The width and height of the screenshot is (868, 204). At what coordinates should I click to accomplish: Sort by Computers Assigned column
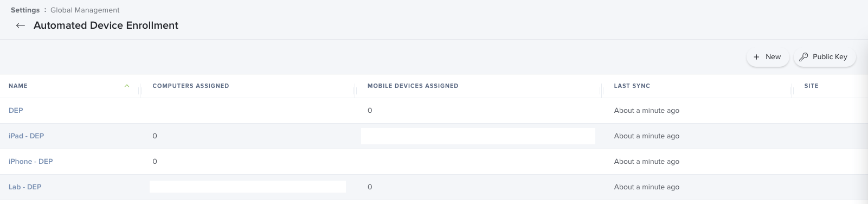coord(191,86)
